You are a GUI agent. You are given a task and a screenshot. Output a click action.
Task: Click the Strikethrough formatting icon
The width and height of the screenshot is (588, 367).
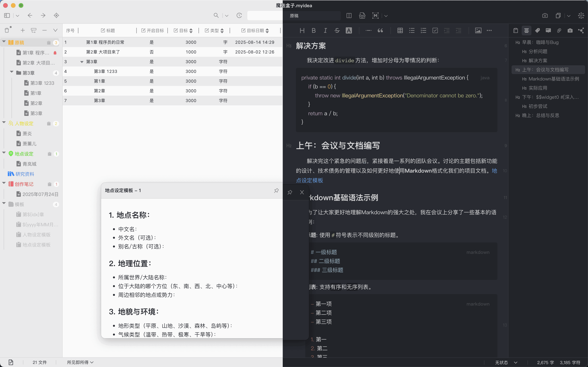(337, 30)
